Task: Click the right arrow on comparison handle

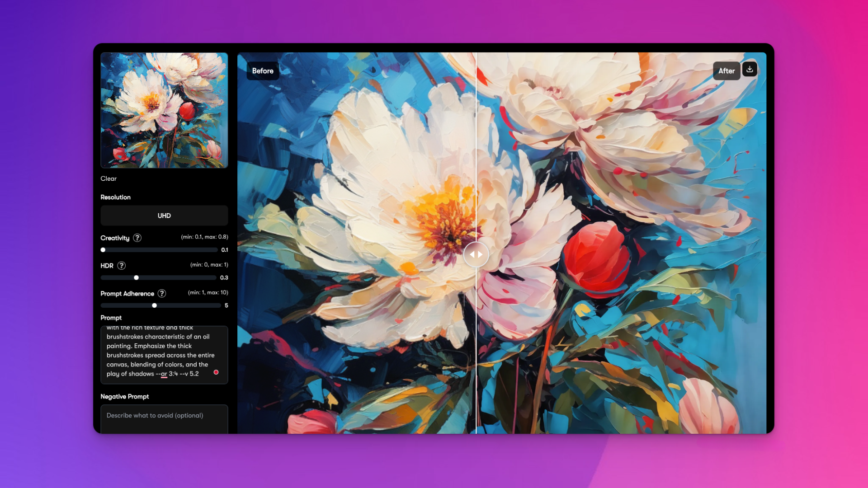Action: (481, 254)
